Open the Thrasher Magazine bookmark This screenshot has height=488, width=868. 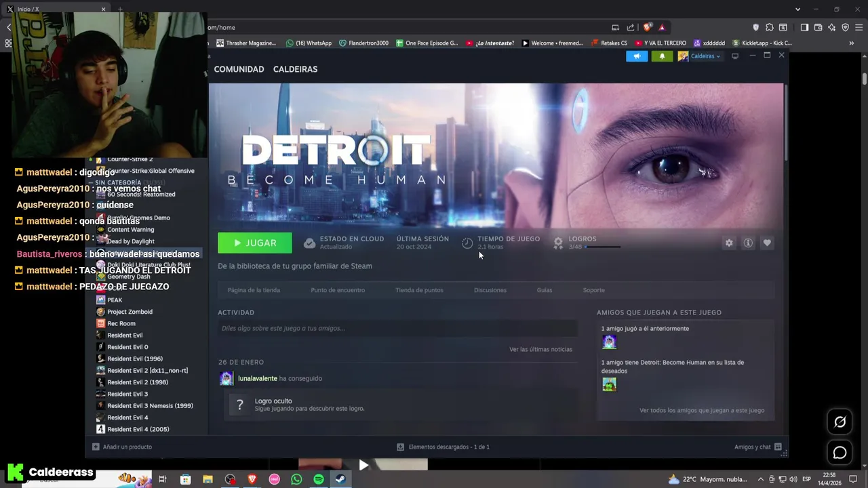tap(245, 43)
